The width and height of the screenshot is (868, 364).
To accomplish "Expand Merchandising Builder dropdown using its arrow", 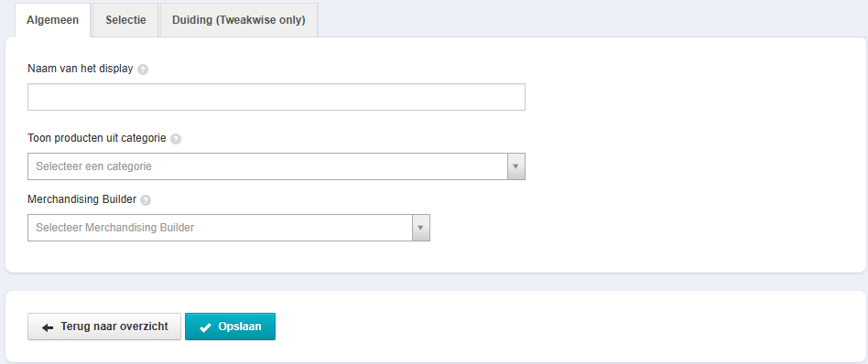I will click(x=420, y=228).
